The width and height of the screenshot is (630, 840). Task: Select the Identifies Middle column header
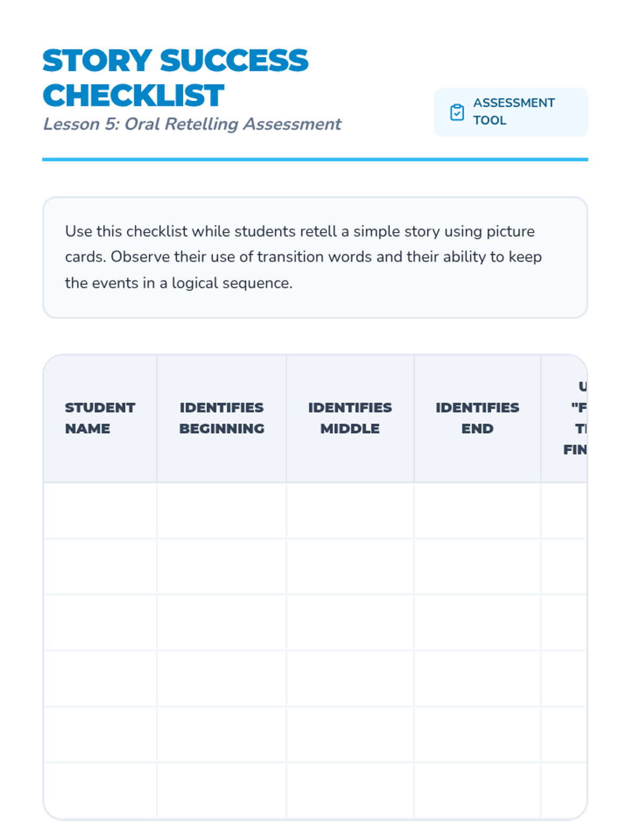[x=350, y=418]
